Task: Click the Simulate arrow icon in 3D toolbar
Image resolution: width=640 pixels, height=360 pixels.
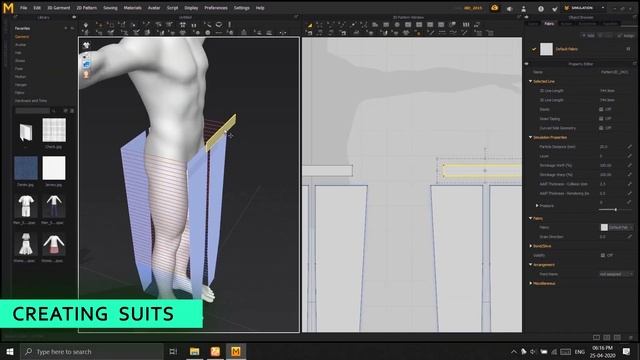Action: pos(86,25)
